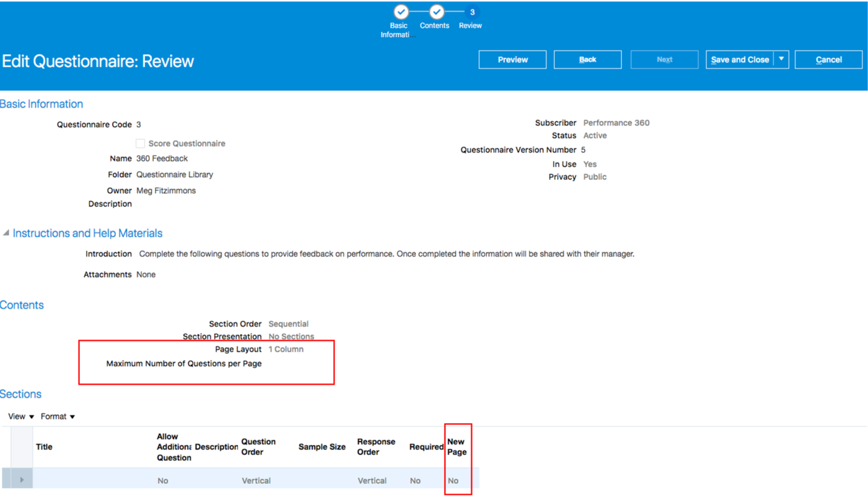Click the 'No' cell under Required
Viewport: 868px width, 501px height.
pyautogui.click(x=415, y=480)
